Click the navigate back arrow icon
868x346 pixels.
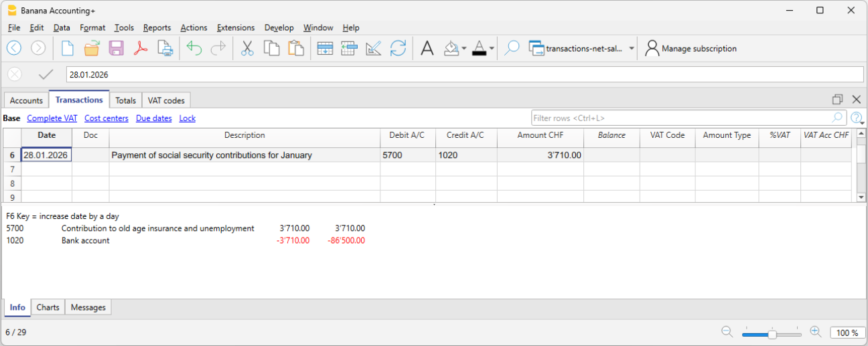coord(14,48)
